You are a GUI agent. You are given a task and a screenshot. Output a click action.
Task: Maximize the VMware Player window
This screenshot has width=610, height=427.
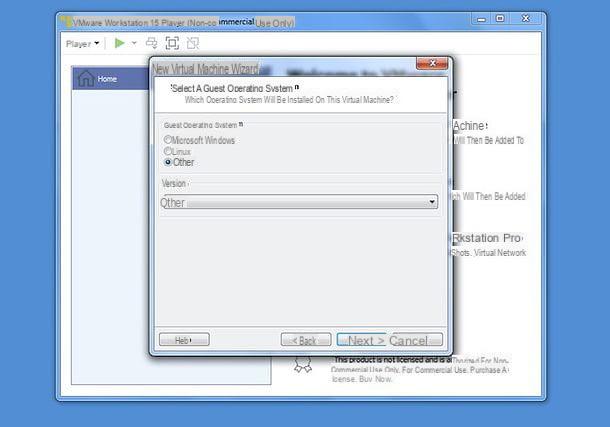tap(500, 19)
